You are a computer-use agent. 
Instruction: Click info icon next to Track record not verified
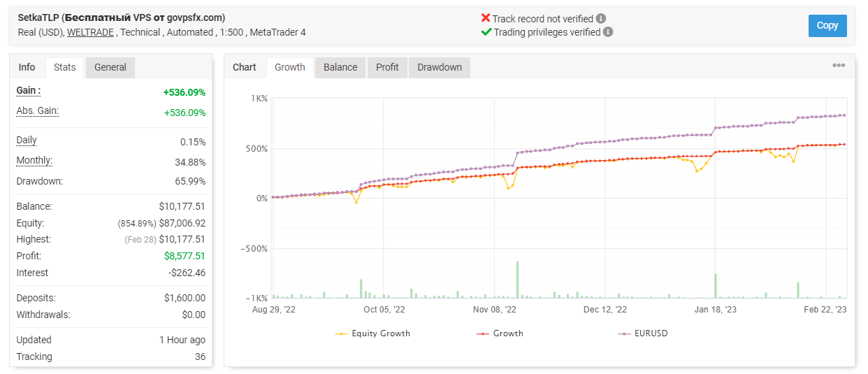click(x=601, y=19)
